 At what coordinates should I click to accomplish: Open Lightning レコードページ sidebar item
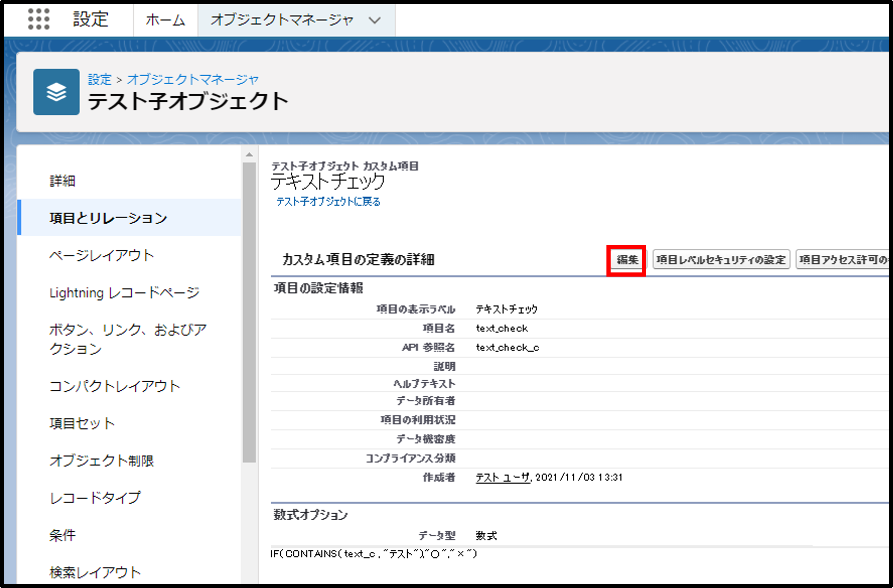click(x=125, y=293)
